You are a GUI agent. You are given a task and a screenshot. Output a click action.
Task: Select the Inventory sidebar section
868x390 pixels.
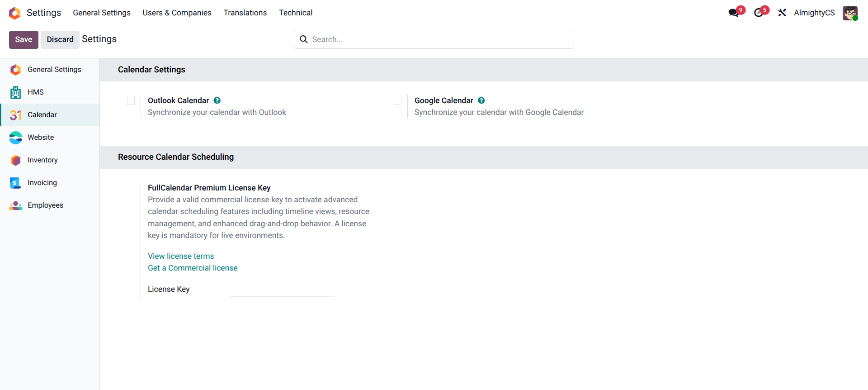point(50,160)
